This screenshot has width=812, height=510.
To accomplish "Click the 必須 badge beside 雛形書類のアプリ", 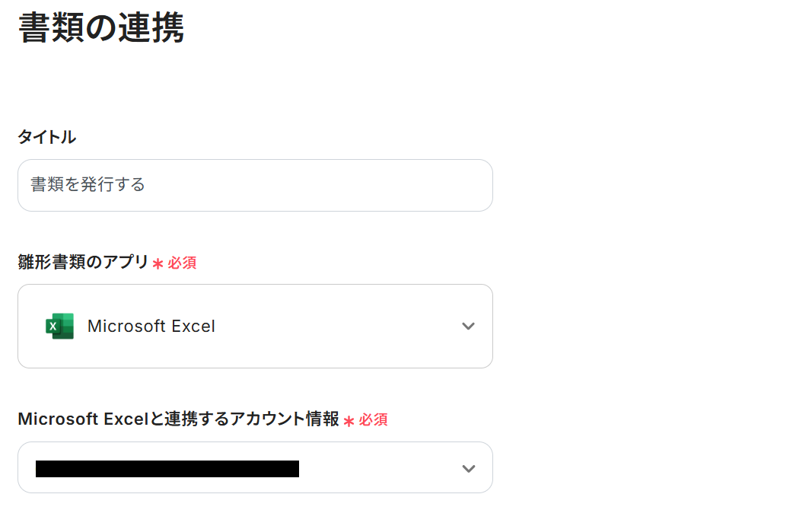I will pyautogui.click(x=182, y=263).
